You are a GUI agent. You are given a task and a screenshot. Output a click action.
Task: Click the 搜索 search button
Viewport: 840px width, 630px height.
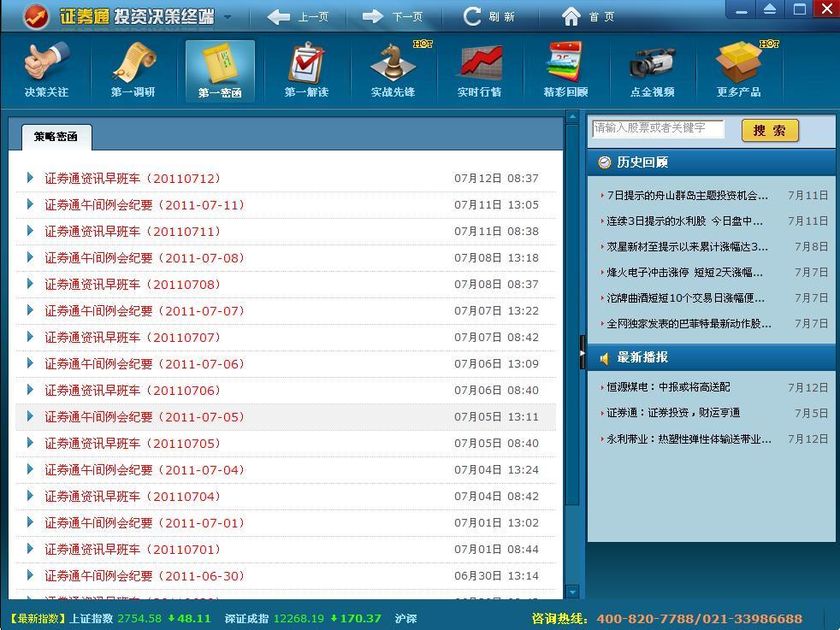click(x=770, y=131)
